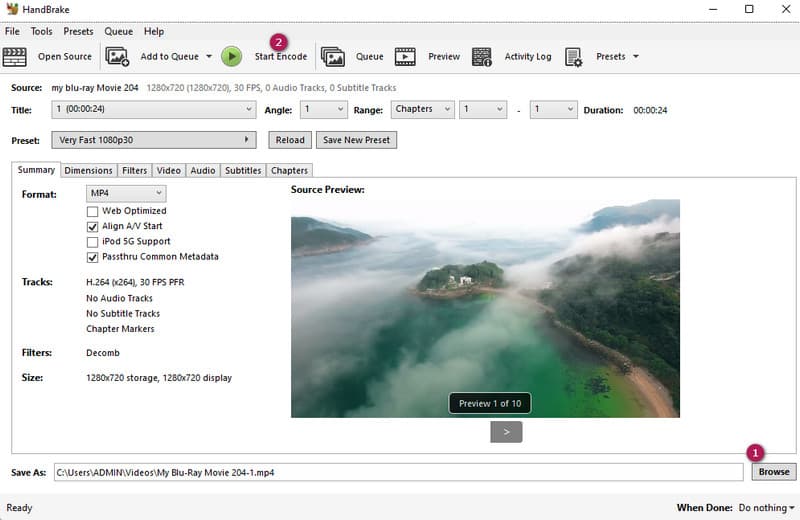Enable the Web Optimized checkbox
Screen dimensions: 800x520
tap(93, 211)
